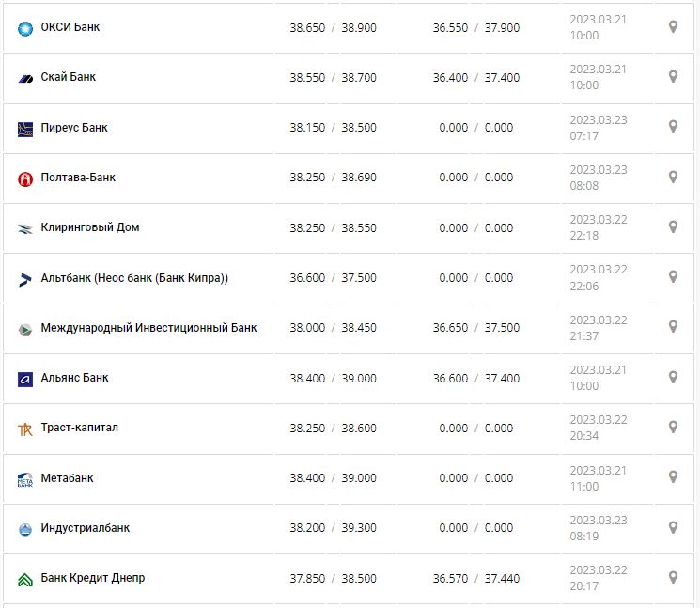Click the Банк Кредит Днепр logo
Image resolution: width=700 pixels, height=608 pixels.
25,579
